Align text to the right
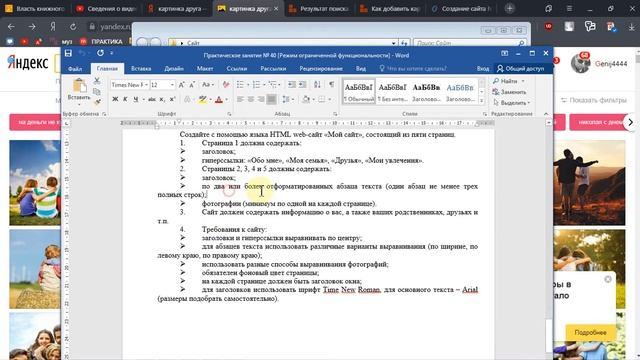The height and width of the screenshot is (360, 640). pyautogui.click(x=261, y=99)
